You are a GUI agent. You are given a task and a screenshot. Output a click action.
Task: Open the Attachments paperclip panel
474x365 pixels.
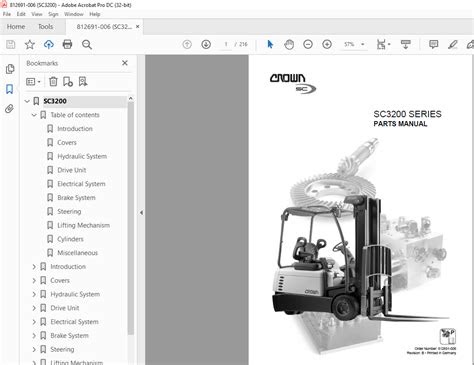[9, 109]
